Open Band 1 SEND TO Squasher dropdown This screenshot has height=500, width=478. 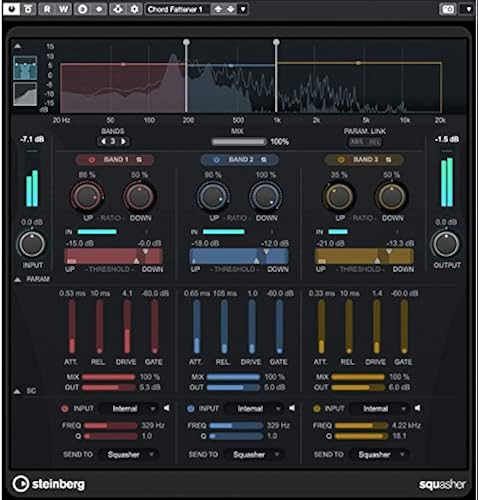(x=129, y=455)
